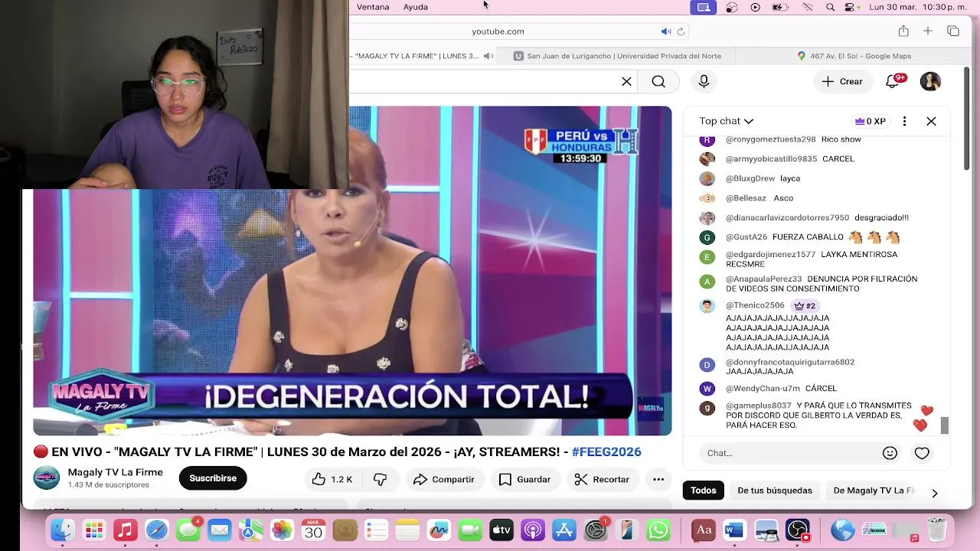Open Finder from the Dock
Screen dimensions: 980x551
[63, 530]
